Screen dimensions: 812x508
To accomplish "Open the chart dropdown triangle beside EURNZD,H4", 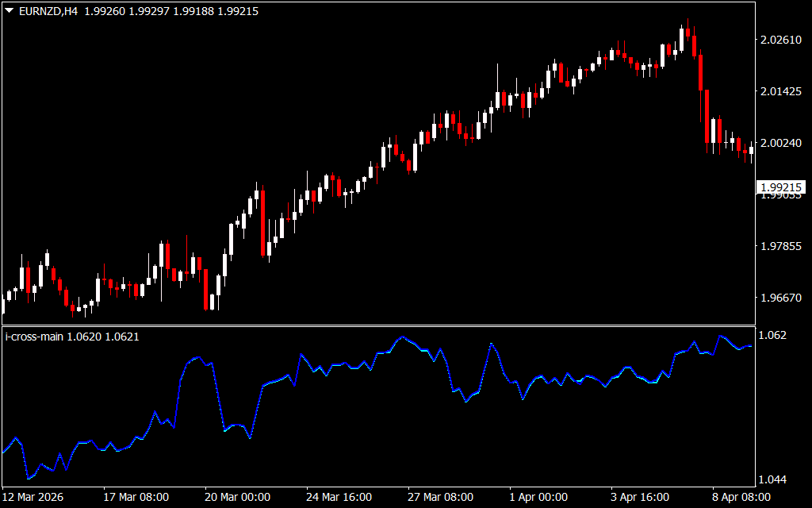I will (x=9, y=10).
